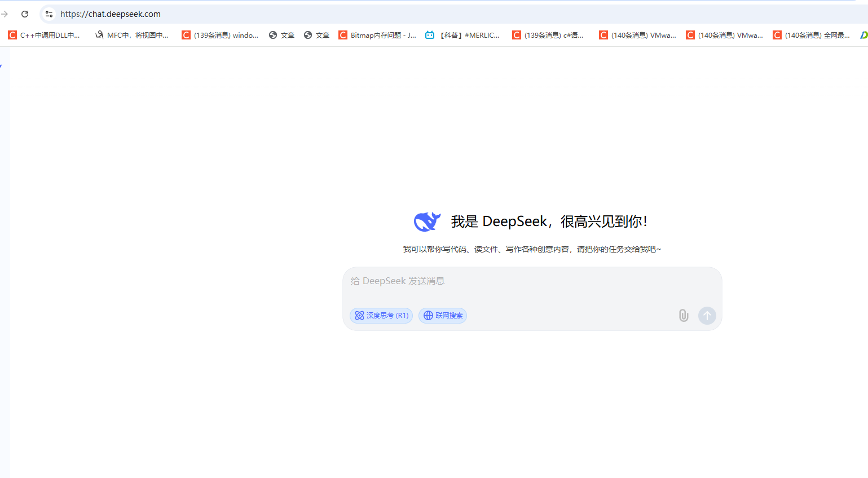This screenshot has height=478, width=868.
Task: Open the green bookmark icon at bar's end
Action: [863, 35]
